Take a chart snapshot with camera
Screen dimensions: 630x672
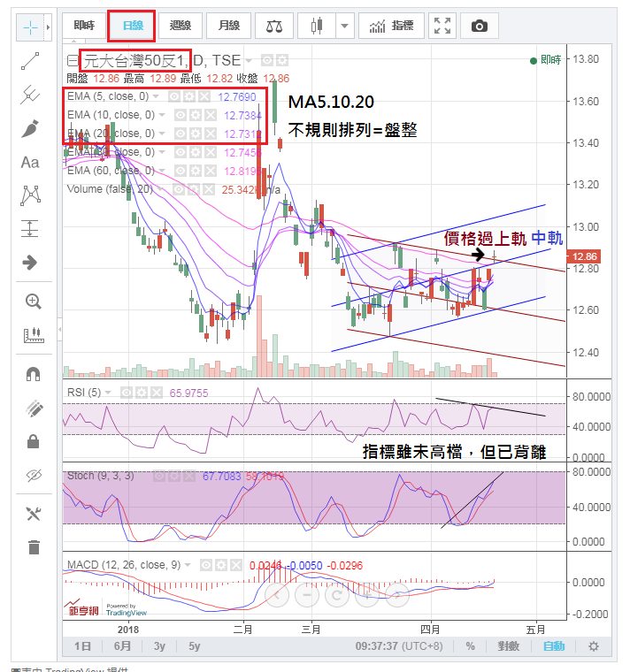click(x=480, y=27)
